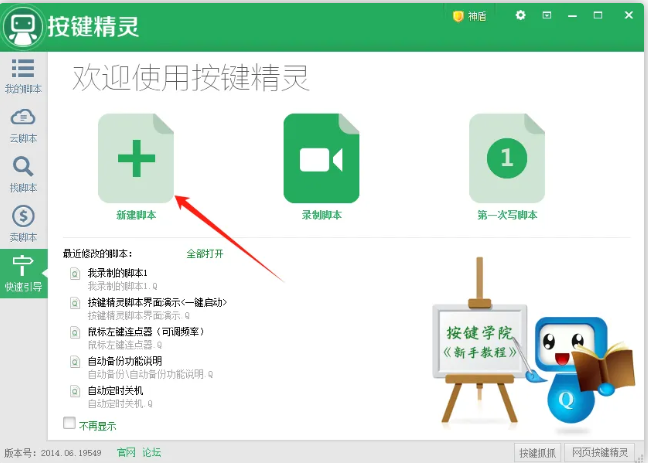Click the 新建脚本 plus document icon
The image size is (648, 463).
(136, 158)
